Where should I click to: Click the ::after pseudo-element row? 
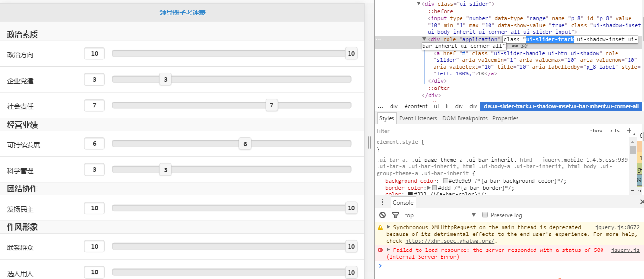(x=439, y=88)
